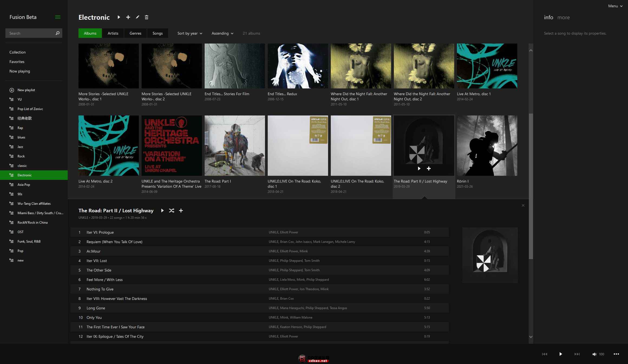Delete Electronic playlist via trash icon
The image size is (628, 364).
tap(146, 17)
